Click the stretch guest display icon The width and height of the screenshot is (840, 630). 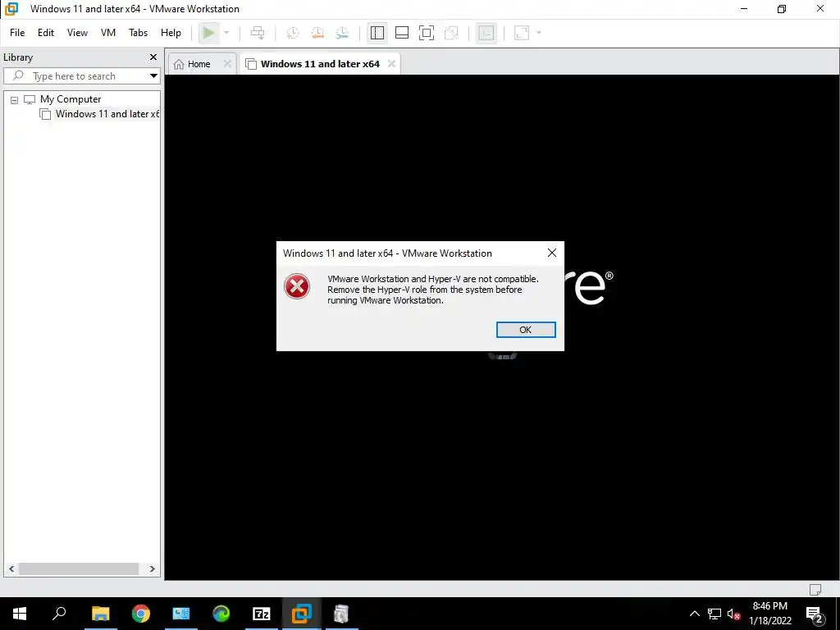click(x=521, y=33)
